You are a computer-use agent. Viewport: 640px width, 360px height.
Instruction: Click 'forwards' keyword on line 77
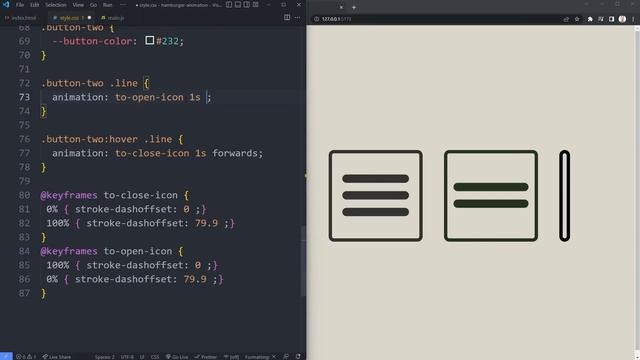point(235,153)
